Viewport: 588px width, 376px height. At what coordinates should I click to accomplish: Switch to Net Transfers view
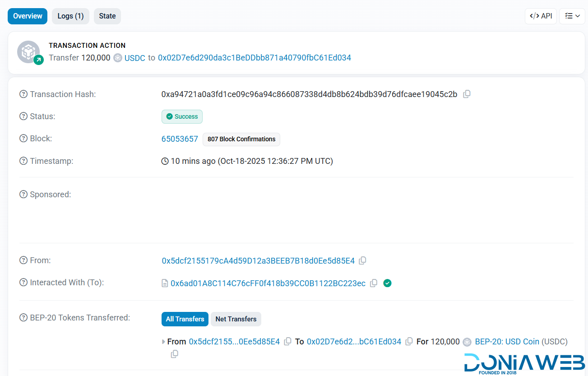coord(236,319)
